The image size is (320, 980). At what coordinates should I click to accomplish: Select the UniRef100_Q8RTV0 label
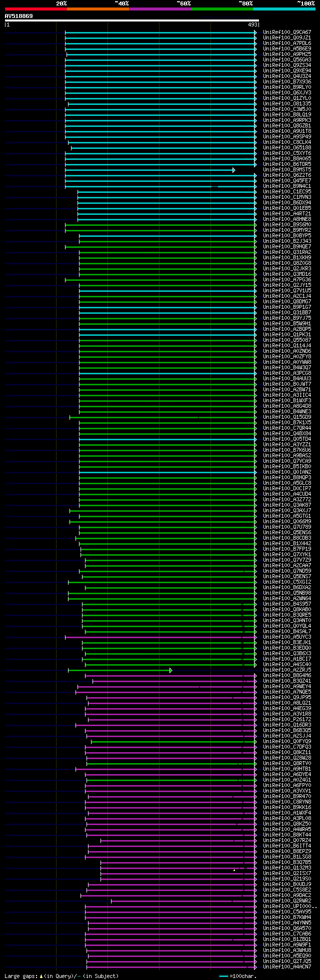pos(287,764)
